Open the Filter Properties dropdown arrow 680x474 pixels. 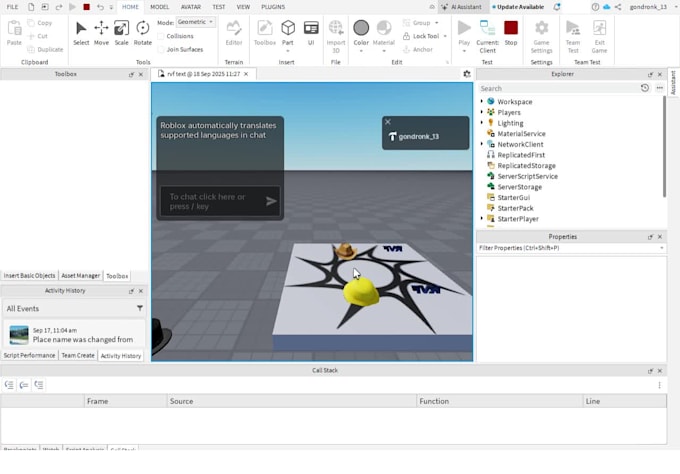[662, 248]
